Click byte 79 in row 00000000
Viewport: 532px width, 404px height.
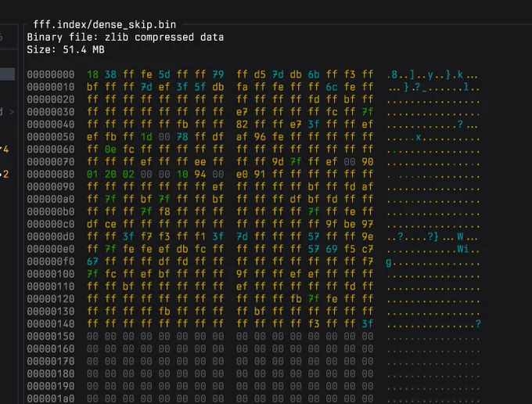pos(218,74)
